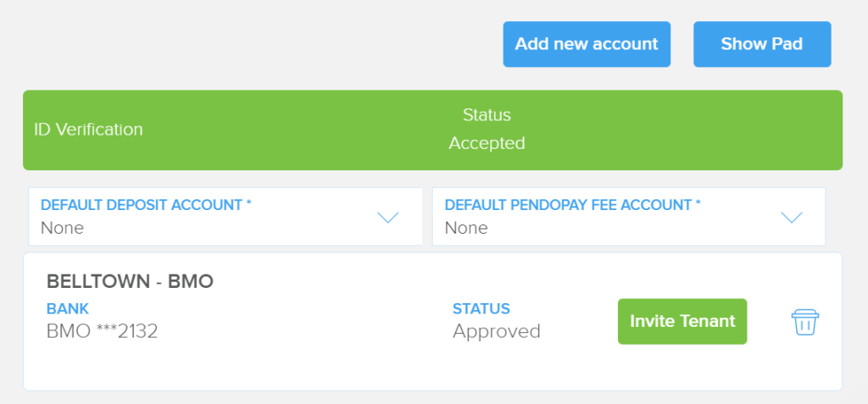Select the ID Verification label in green banner
Viewport: 868px width, 404px height.
tap(88, 130)
